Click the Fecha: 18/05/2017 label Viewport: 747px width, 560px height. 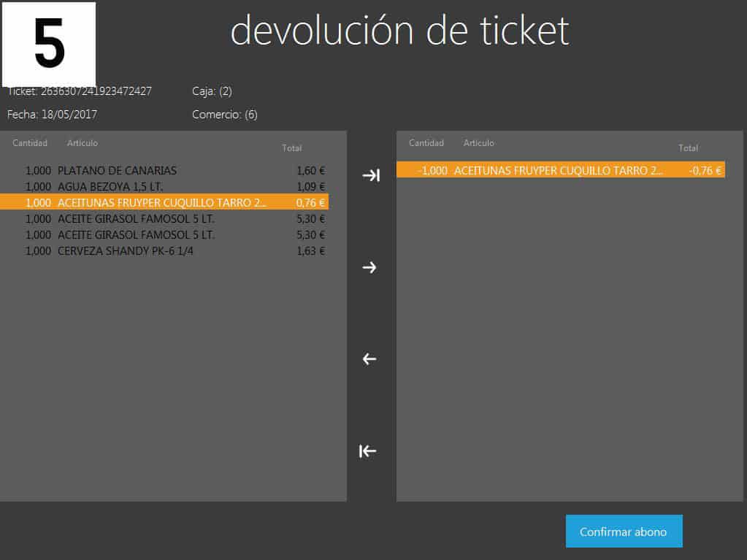click(52, 115)
